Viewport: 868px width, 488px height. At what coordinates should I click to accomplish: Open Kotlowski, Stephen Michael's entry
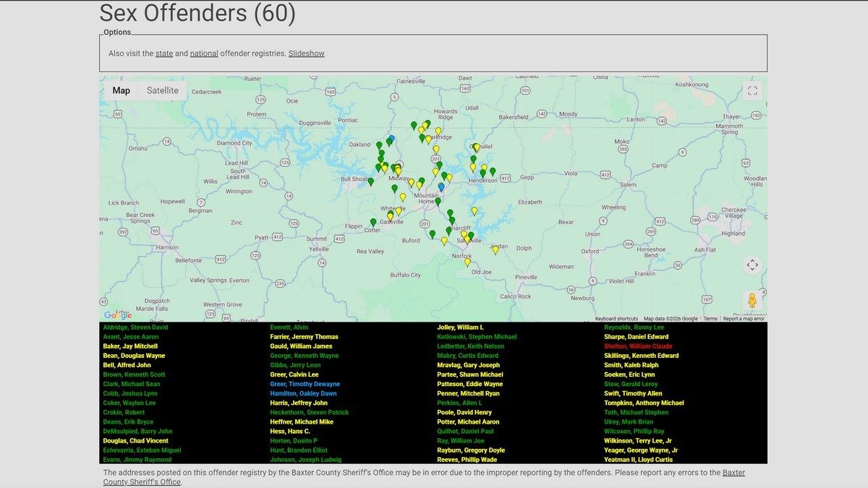point(477,337)
